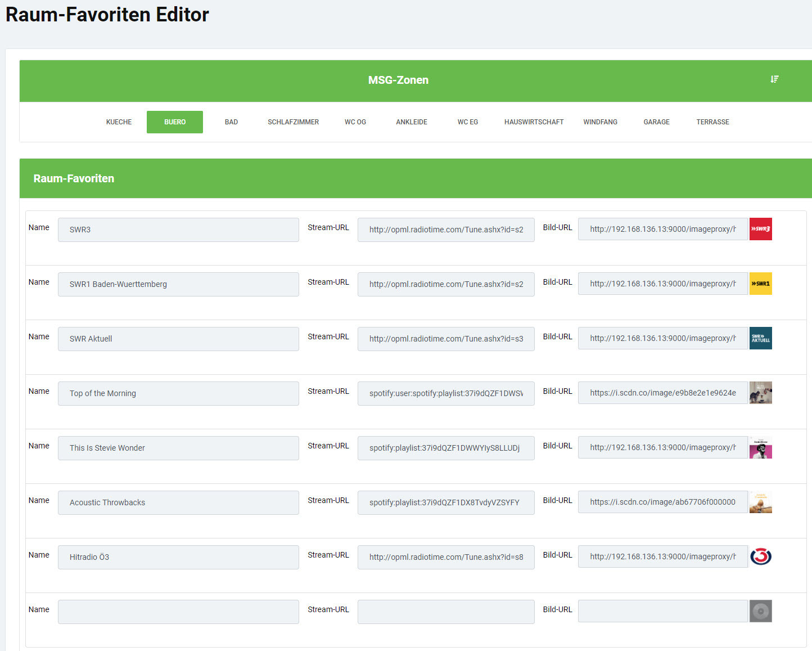Click the Stream-URL field for Hitradio Ö3
Image resolution: width=812 pixels, height=651 pixels.
pyautogui.click(x=446, y=557)
